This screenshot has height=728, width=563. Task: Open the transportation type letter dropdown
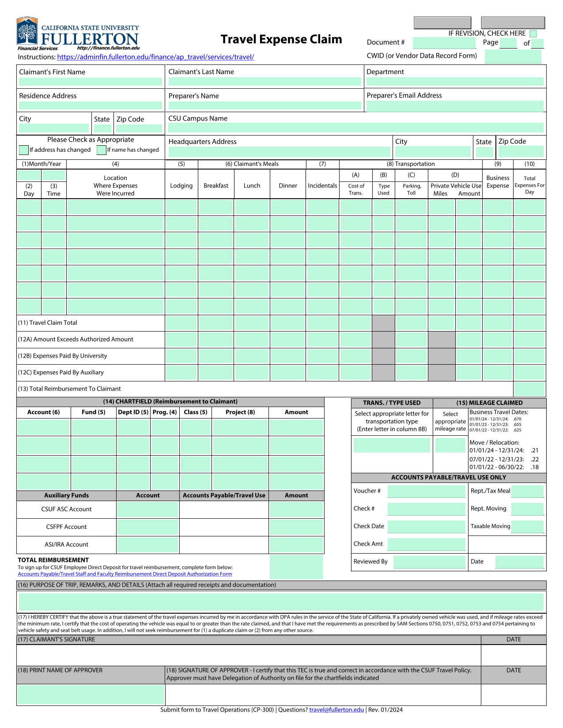click(392, 445)
